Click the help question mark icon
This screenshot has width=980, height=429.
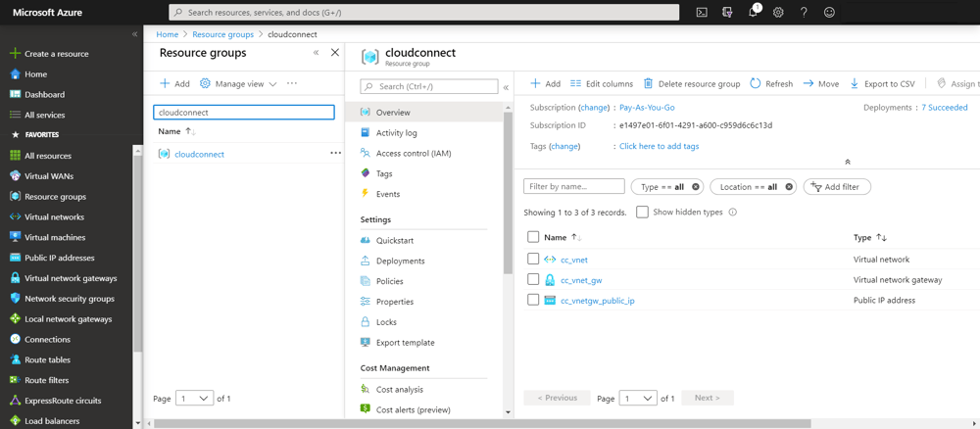804,13
